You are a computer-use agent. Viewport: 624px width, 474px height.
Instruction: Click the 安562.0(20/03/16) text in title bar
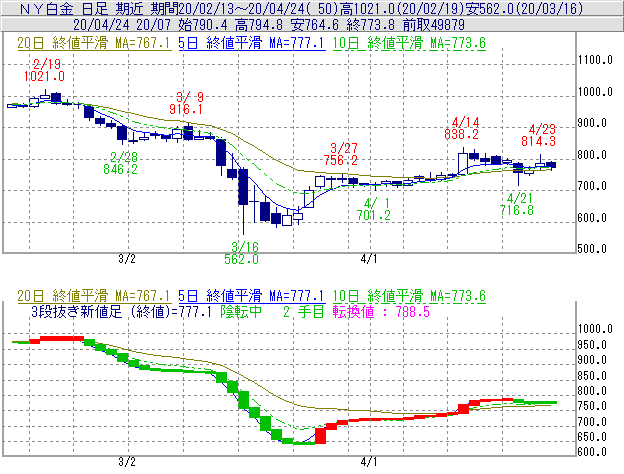click(x=524, y=8)
